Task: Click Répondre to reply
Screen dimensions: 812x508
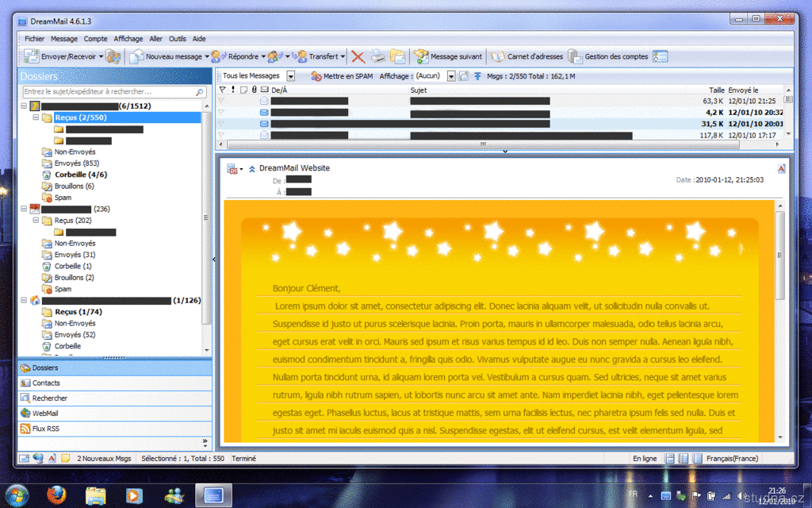Action: [235, 56]
